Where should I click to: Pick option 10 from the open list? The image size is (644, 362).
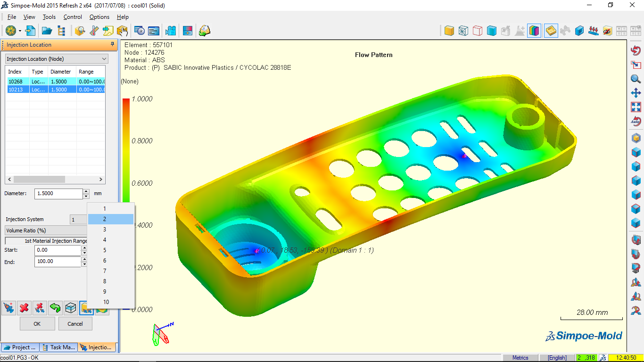click(106, 302)
